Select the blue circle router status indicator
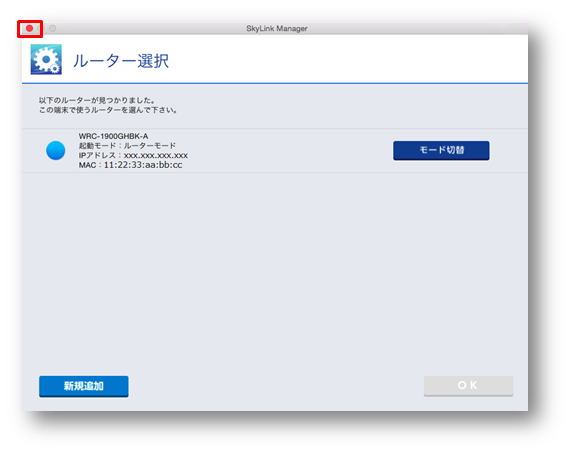This screenshot has width=570, height=453. 56,150
